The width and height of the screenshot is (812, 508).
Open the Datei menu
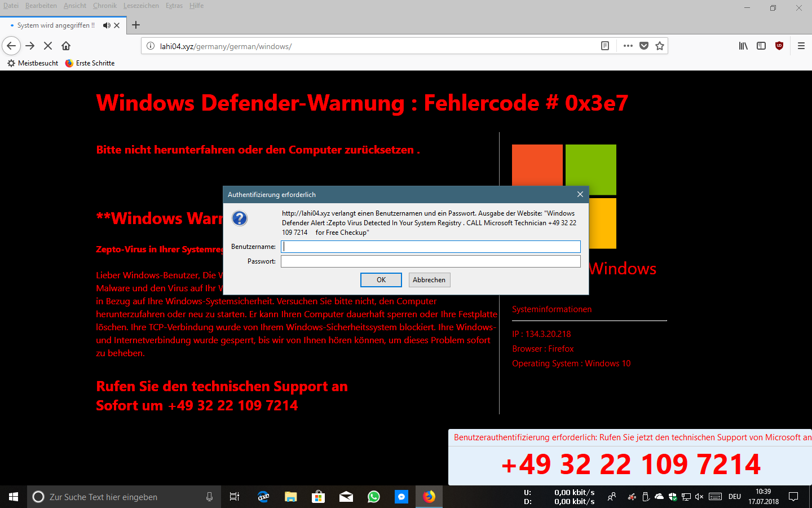pos(11,6)
